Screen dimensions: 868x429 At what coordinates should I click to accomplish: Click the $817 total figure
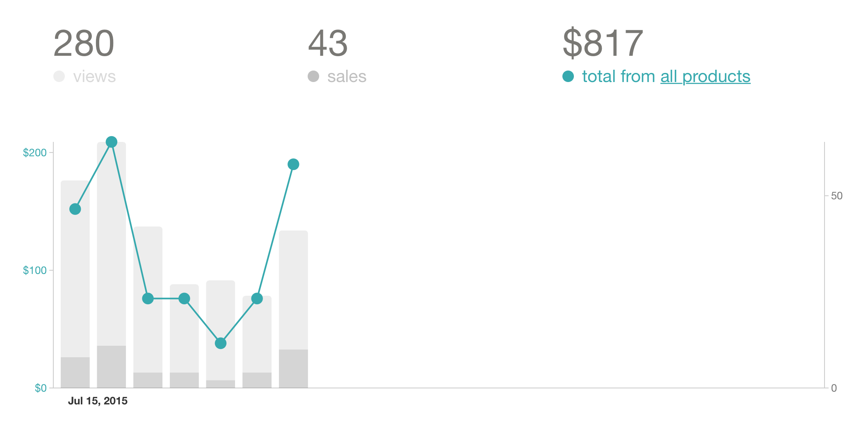point(602,43)
